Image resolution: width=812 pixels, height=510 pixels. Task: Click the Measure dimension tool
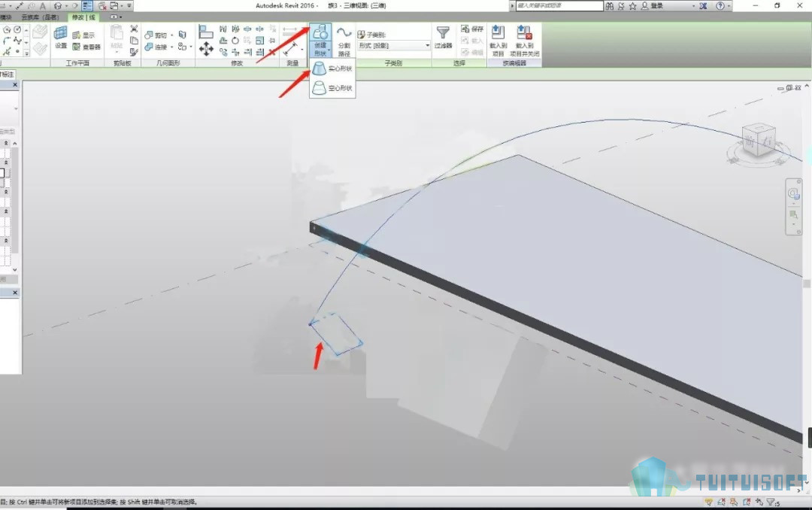(x=290, y=49)
